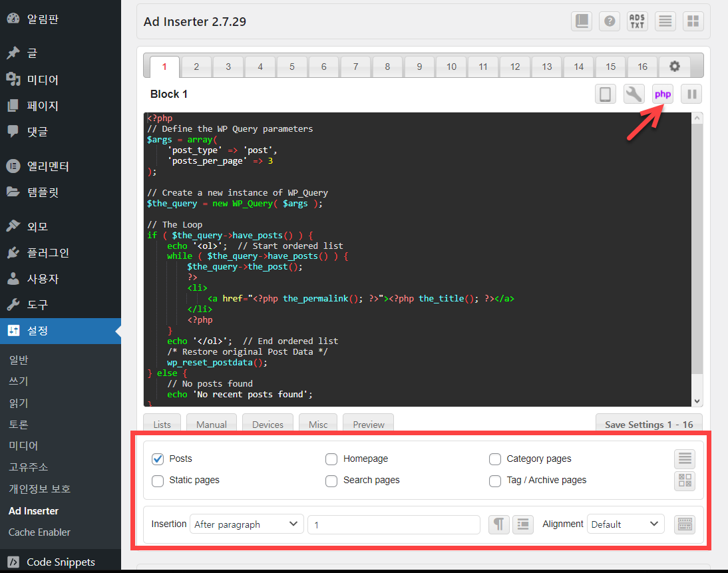The width and height of the screenshot is (728, 573).
Task: Click the device preview icon in Block 1
Action: 606,95
